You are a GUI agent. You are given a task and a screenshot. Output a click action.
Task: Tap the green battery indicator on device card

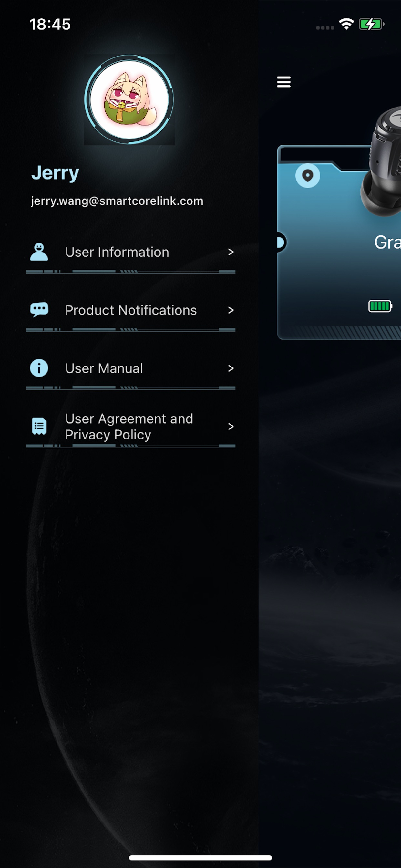point(380,306)
